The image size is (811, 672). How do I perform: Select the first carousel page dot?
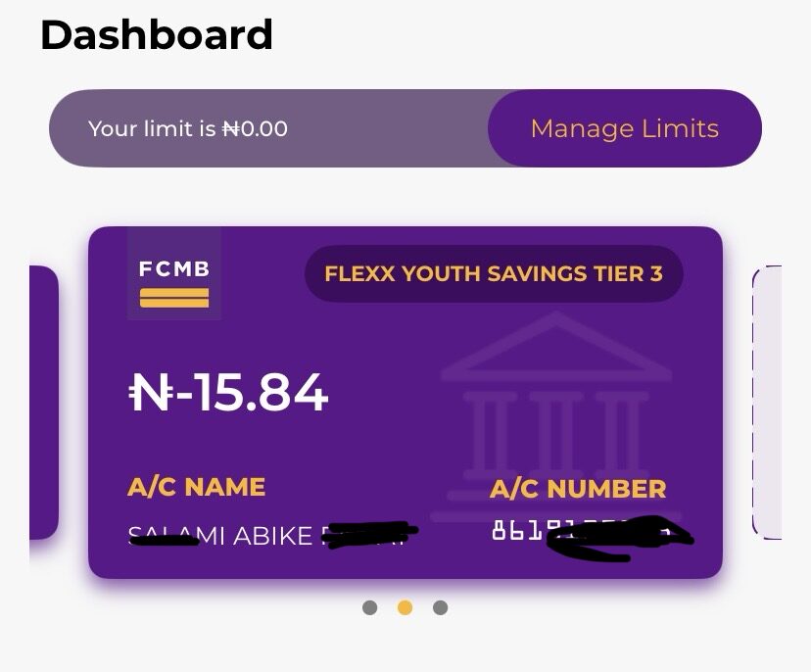[369, 607]
